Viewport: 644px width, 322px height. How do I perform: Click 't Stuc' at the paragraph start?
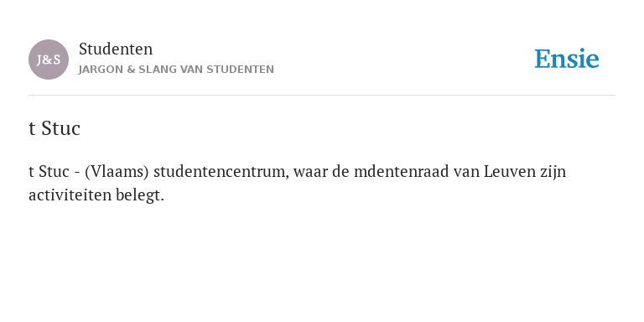[49, 172]
